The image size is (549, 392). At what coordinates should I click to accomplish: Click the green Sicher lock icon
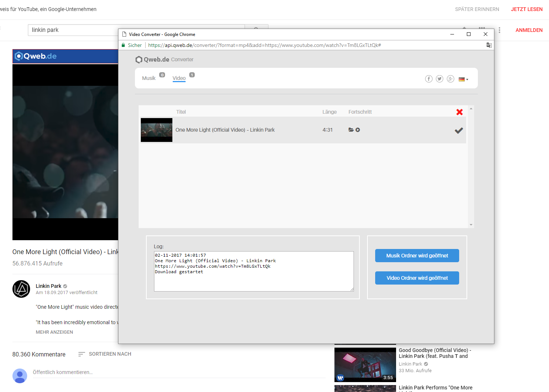pyautogui.click(x=124, y=45)
